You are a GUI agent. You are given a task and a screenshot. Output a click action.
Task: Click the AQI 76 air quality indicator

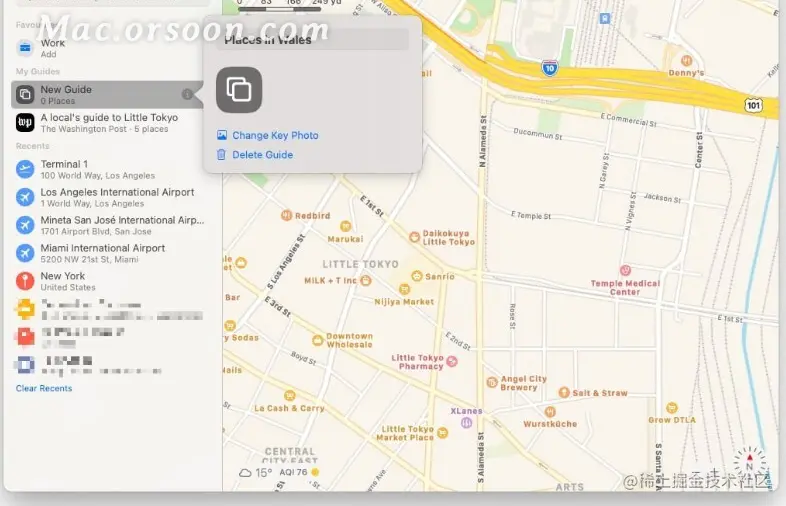299,472
